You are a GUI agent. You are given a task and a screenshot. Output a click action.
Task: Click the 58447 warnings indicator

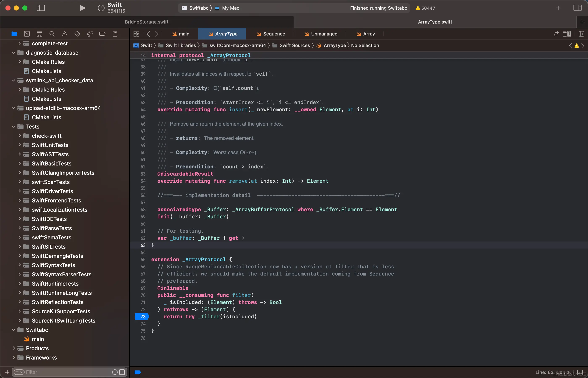(425, 8)
